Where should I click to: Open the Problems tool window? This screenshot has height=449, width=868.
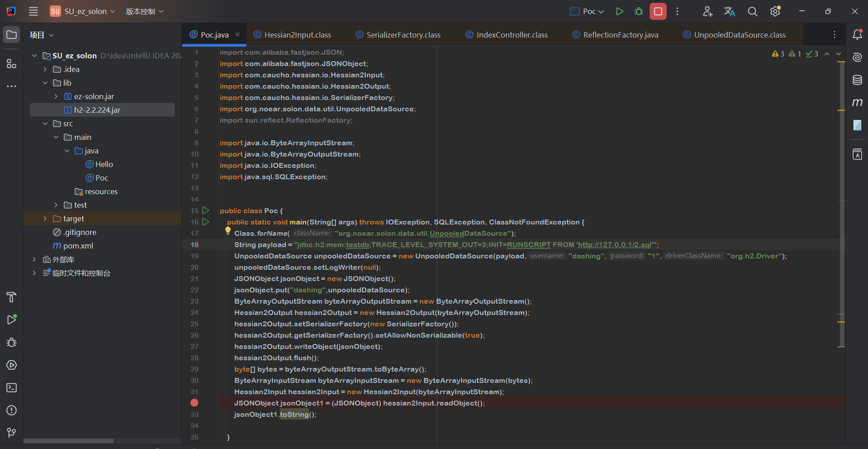click(x=12, y=410)
